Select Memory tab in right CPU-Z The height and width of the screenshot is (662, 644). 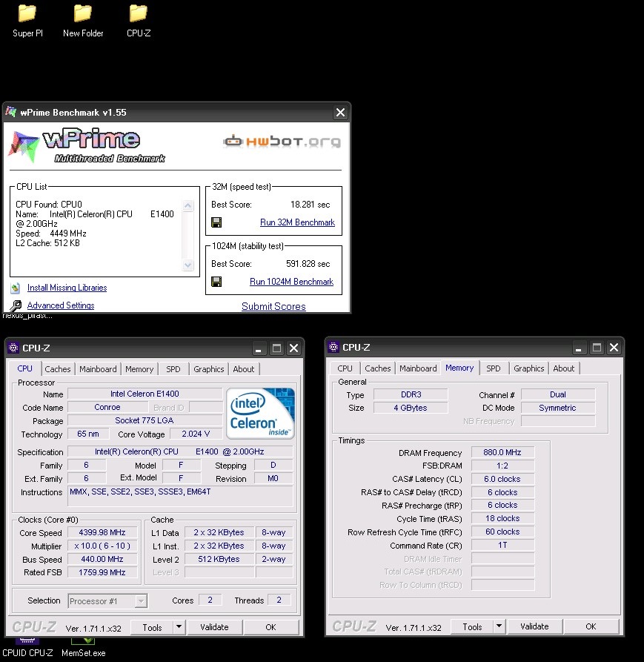[x=459, y=368]
